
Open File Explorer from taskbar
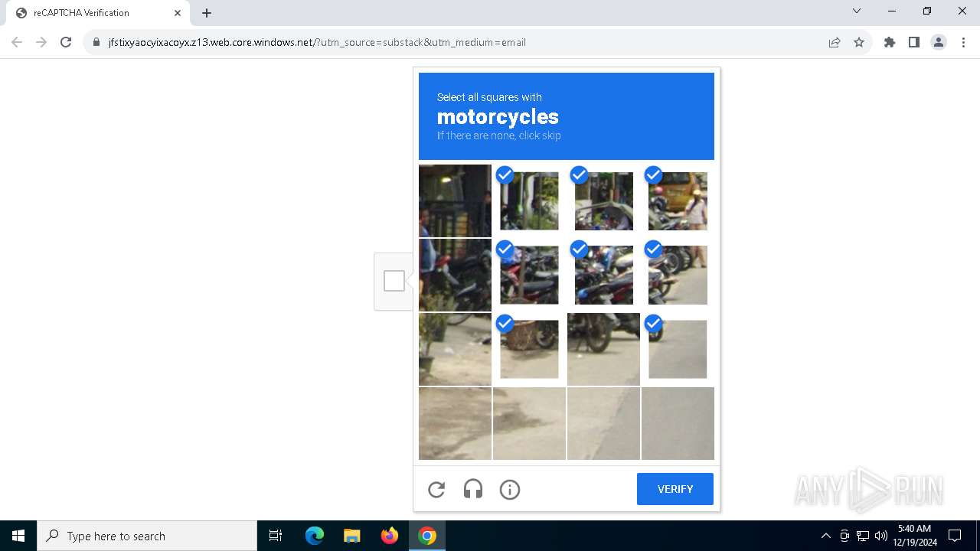(x=351, y=536)
